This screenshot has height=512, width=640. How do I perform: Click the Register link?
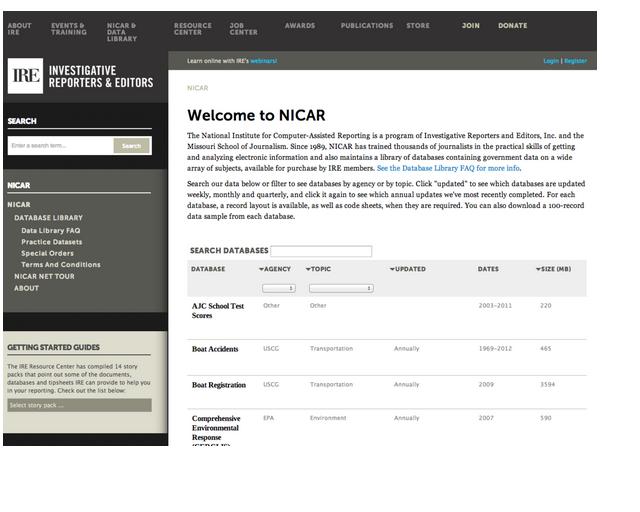point(576,61)
